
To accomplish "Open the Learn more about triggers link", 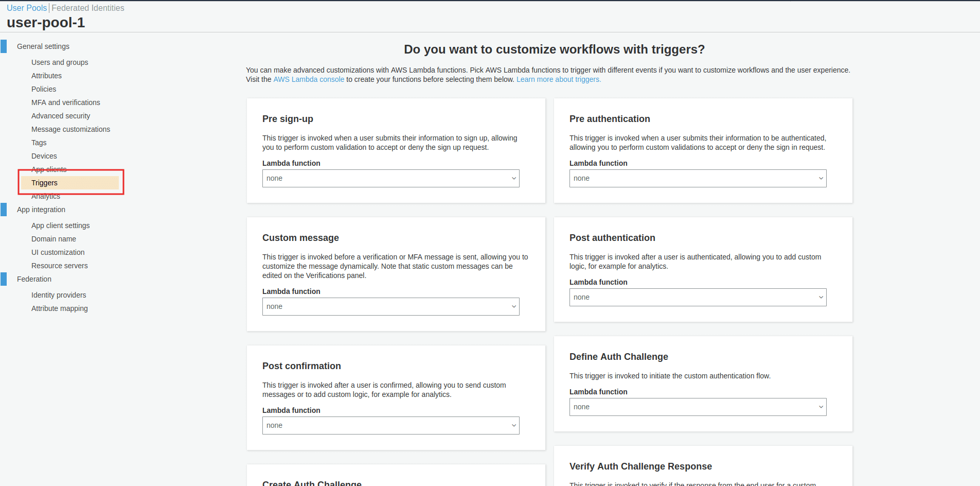I will (559, 79).
